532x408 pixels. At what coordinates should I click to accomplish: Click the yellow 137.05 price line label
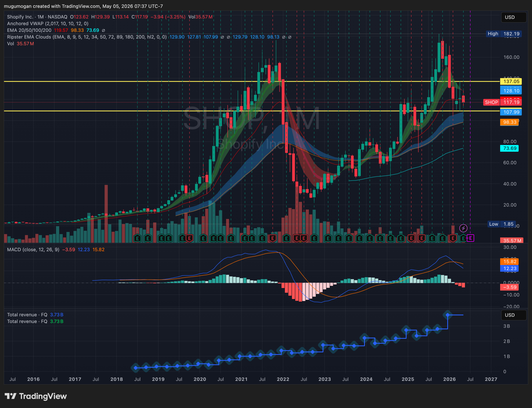(x=511, y=81)
